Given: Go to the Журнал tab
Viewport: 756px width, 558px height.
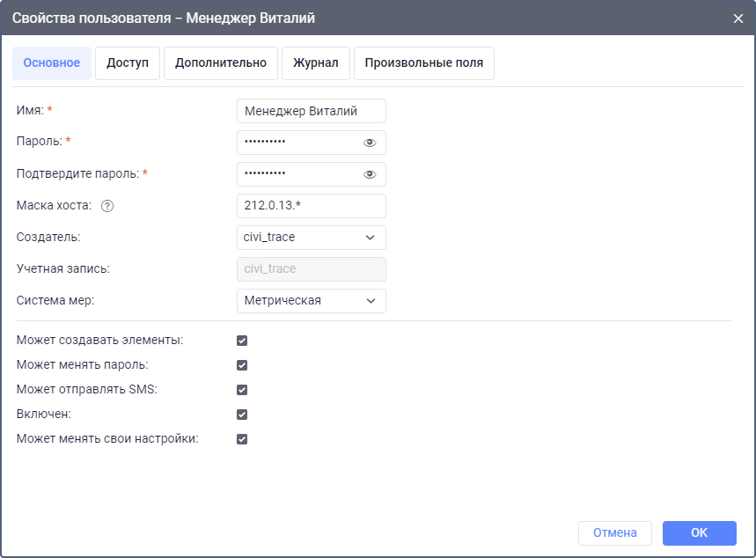Looking at the screenshot, I should tap(316, 63).
